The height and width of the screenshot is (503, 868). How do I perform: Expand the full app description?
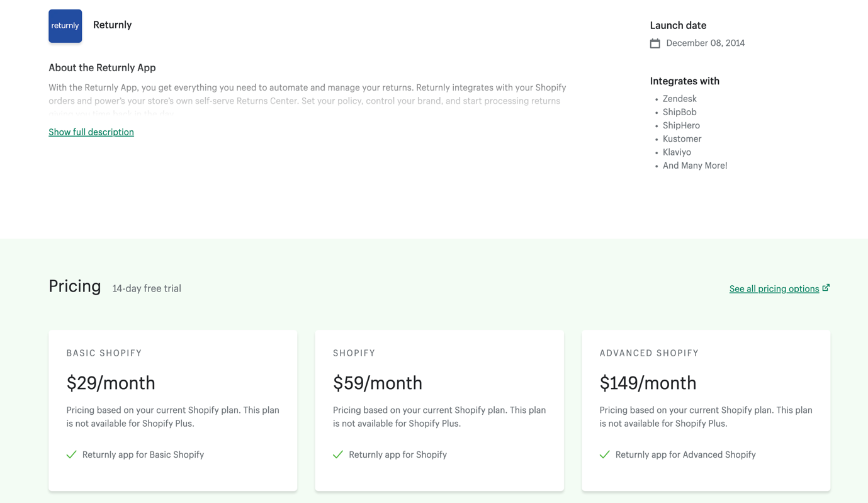91,132
